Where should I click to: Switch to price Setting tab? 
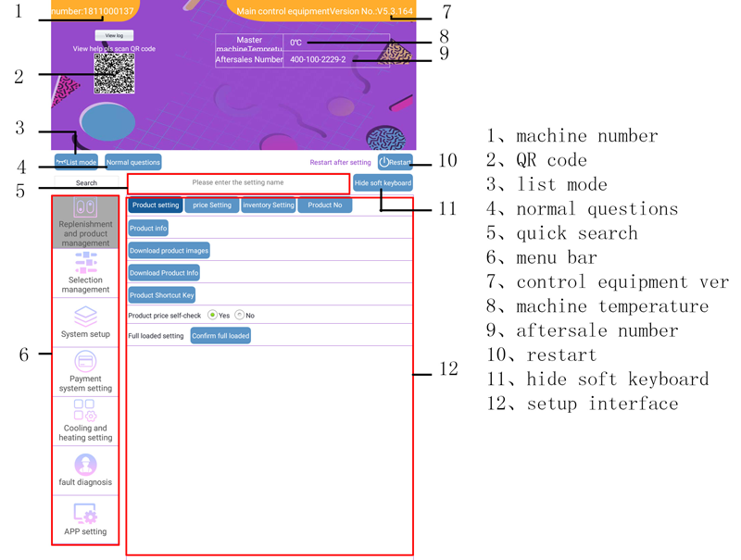(212, 205)
